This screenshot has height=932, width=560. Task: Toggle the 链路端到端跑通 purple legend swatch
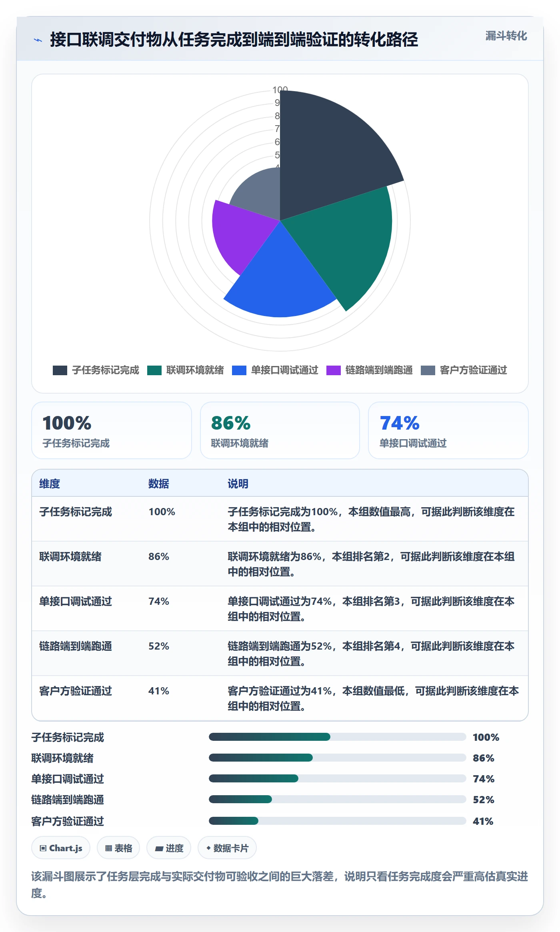[334, 370]
